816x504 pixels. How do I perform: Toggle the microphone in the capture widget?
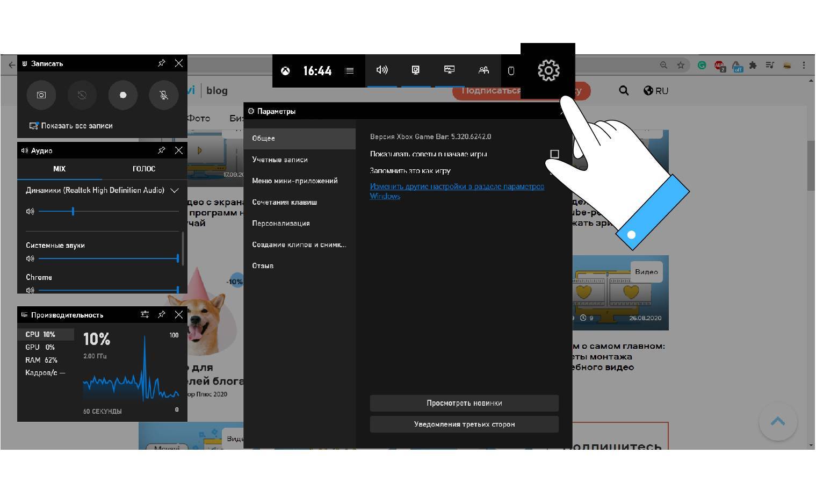pos(164,95)
